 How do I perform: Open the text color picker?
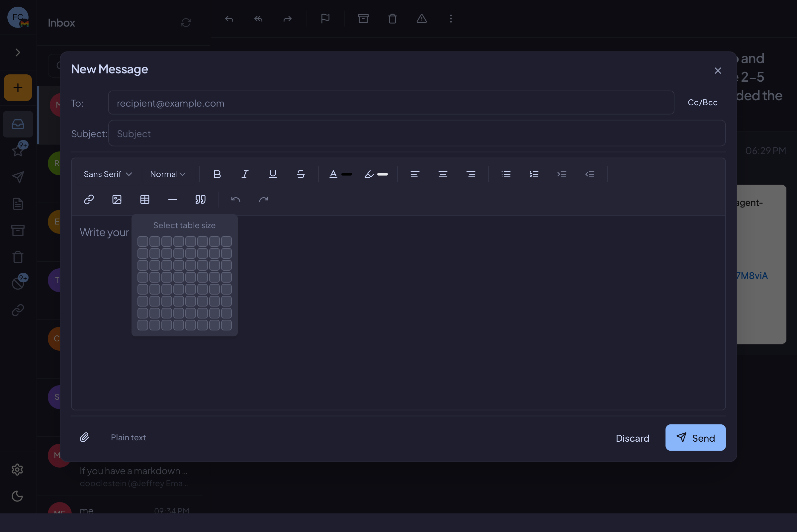[x=340, y=174]
